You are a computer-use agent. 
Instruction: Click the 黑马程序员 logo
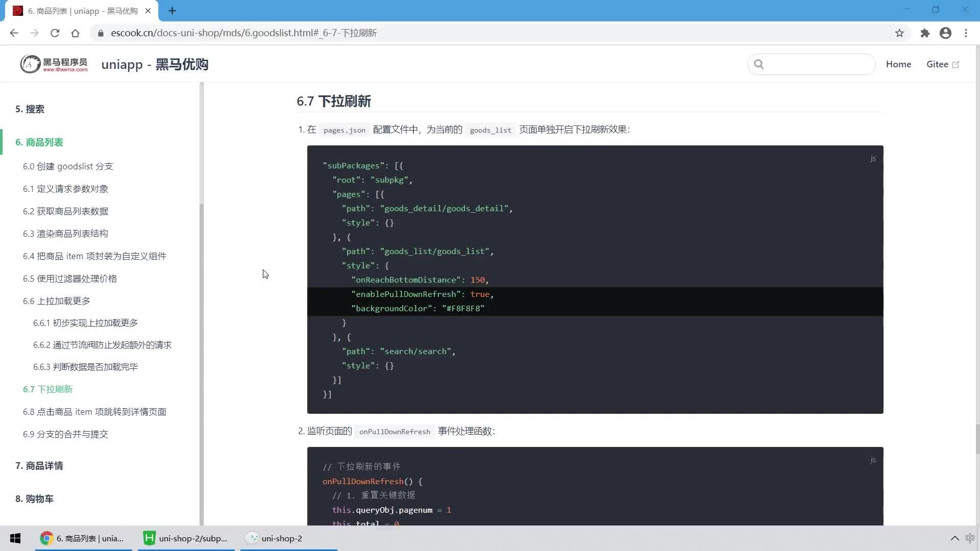pos(54,64)
